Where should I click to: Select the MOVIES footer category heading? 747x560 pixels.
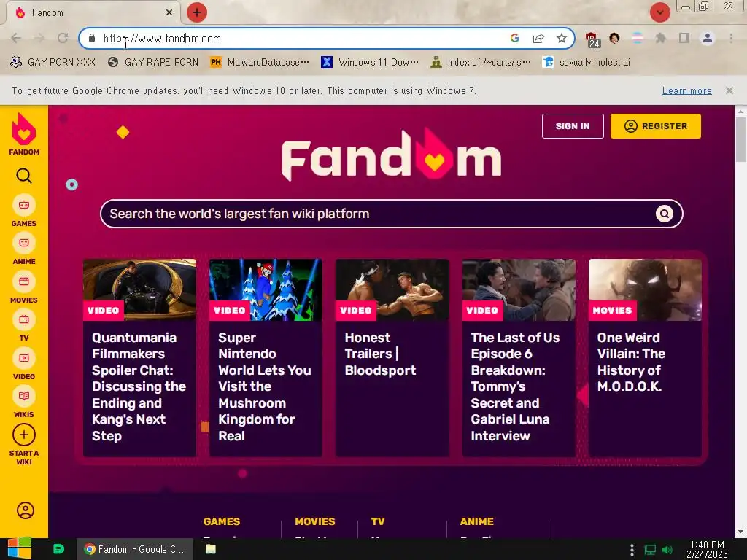tap(315, 521)
